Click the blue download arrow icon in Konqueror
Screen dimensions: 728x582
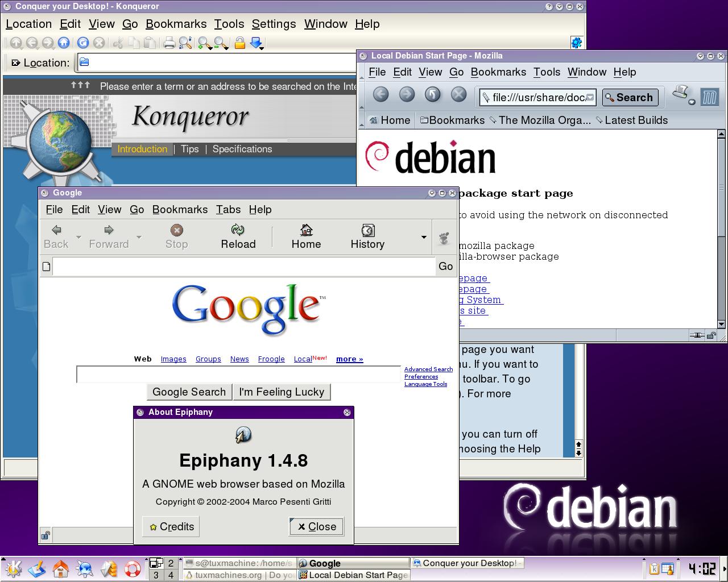pos(257,43)
